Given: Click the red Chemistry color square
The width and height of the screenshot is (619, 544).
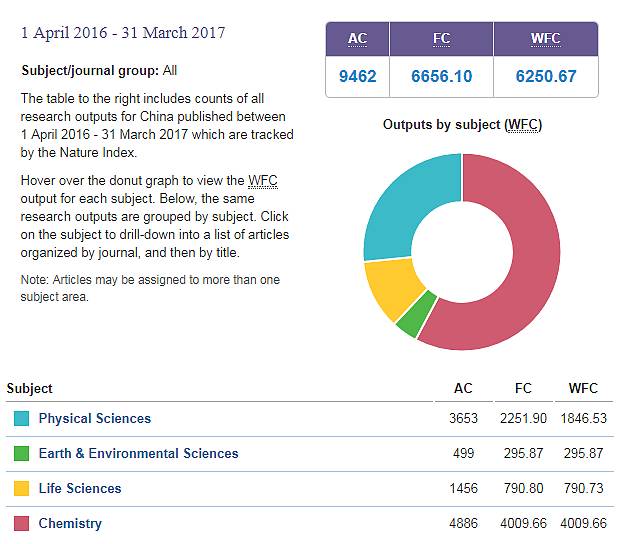Looking at the screenshot, I should coord(21,523).
